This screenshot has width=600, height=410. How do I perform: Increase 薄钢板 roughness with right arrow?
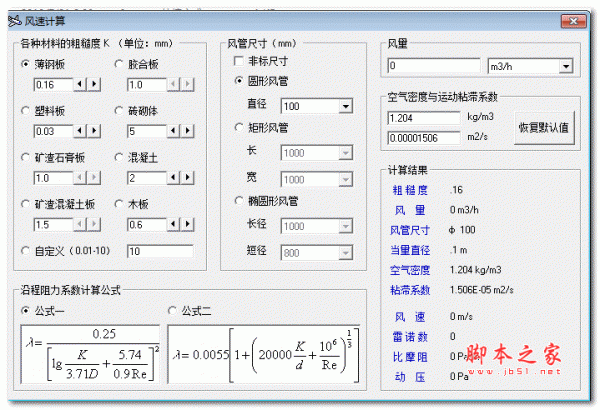[x=94, y=84]
